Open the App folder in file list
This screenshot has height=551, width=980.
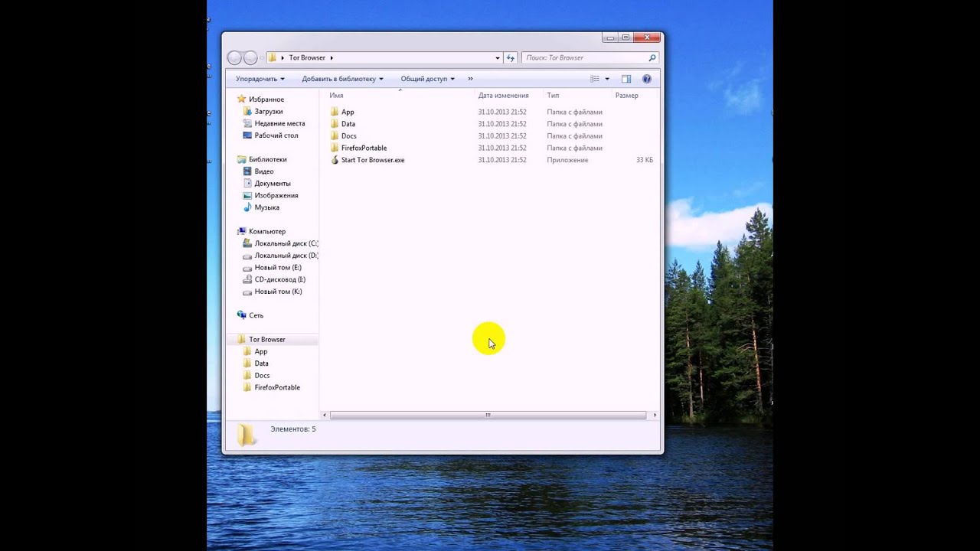[x=348, y=112]
